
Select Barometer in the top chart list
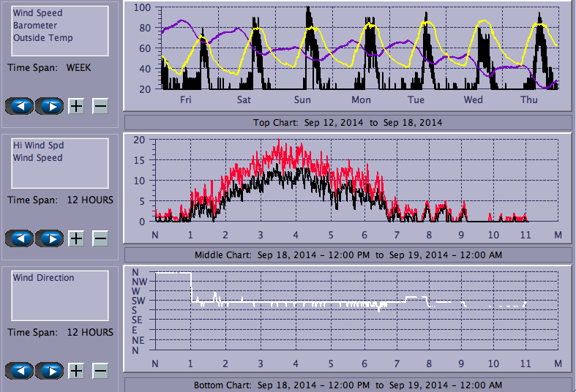(34, 26)
